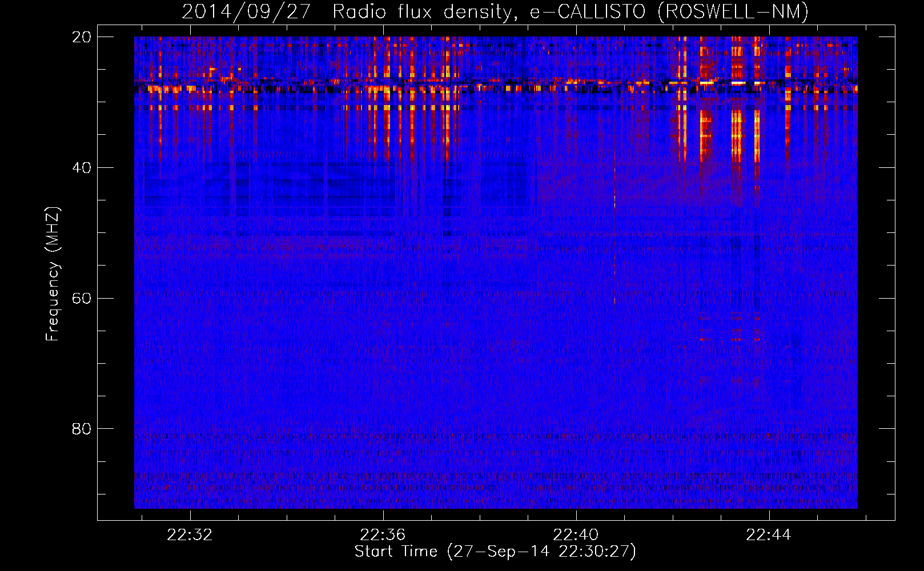Click the time tick label '22:32'
924x571 pixels.
click(x=190, y=534)
